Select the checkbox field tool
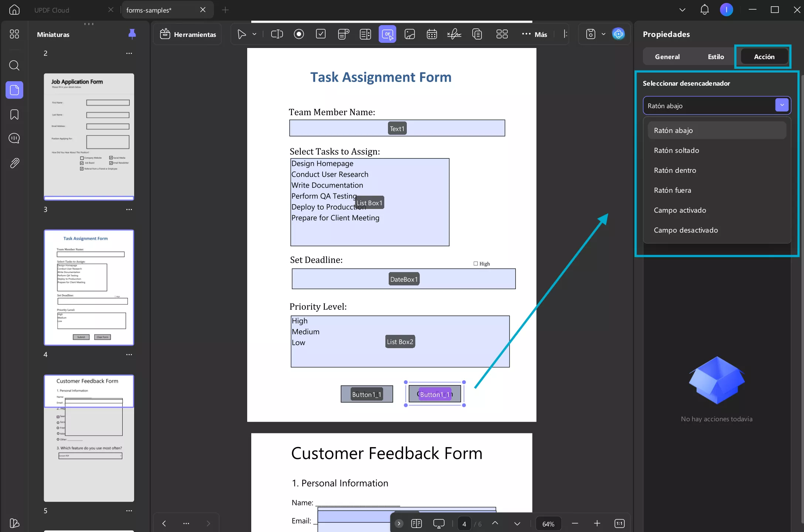Image resolution: width=804 pixels, height=532 pixels. coord(321,34)
